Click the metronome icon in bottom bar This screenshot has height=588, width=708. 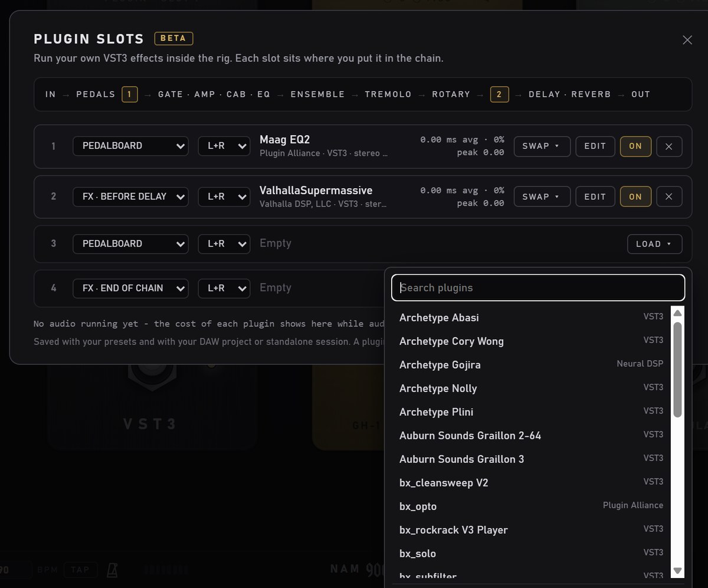tap(112, 570)
